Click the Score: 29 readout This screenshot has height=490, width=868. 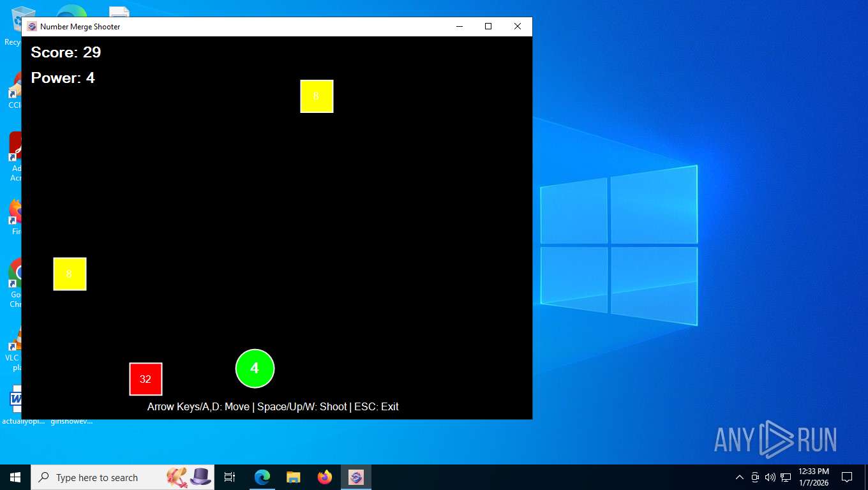[66, 52]
